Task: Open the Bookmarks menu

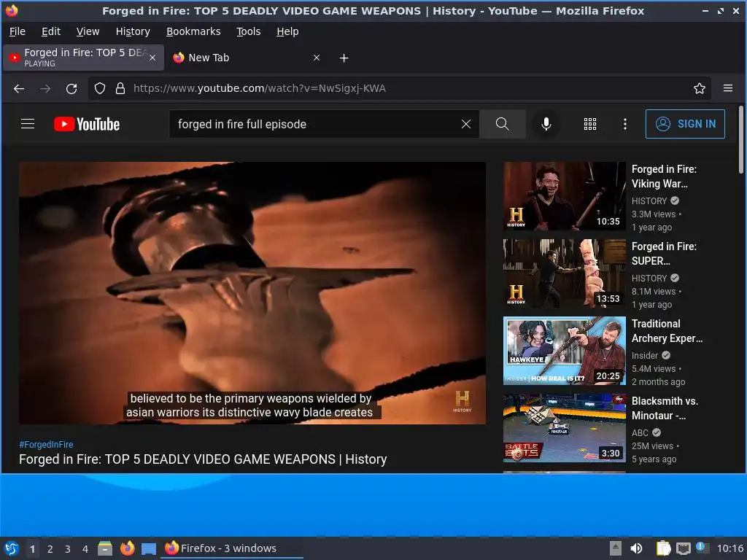Action: 193,31
